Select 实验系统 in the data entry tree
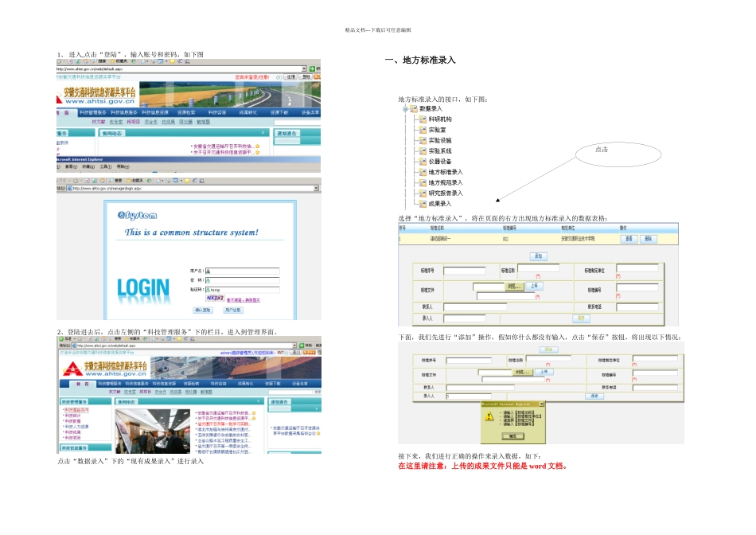Image resolution: width=756 pixels, height=535 pixels. [440, 151]
